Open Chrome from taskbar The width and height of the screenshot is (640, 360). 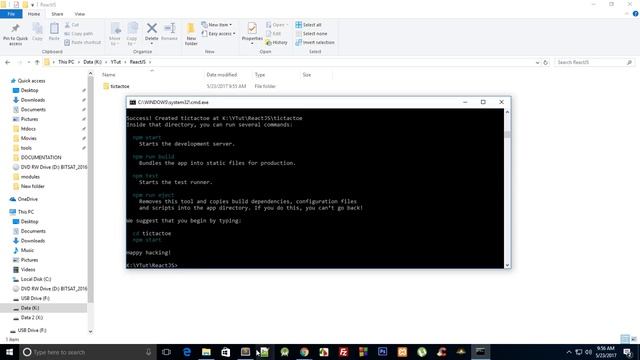click(304, 352)
